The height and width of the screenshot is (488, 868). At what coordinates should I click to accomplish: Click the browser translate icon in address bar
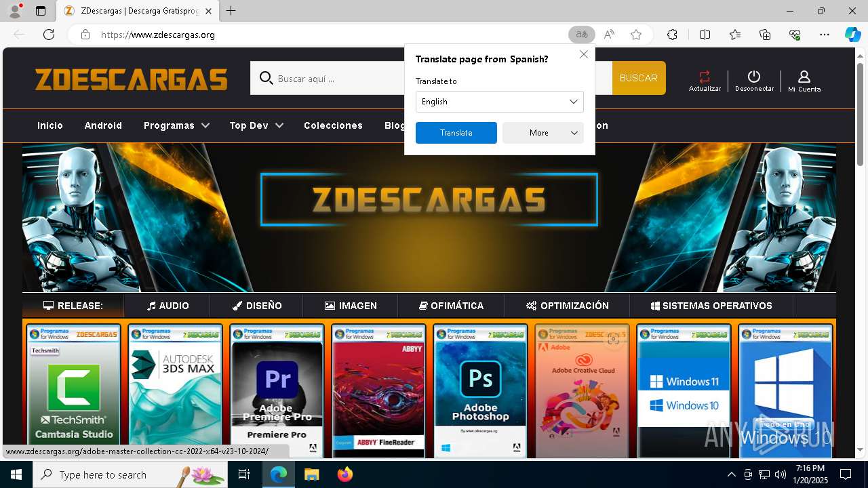click(x=582, y=35)
